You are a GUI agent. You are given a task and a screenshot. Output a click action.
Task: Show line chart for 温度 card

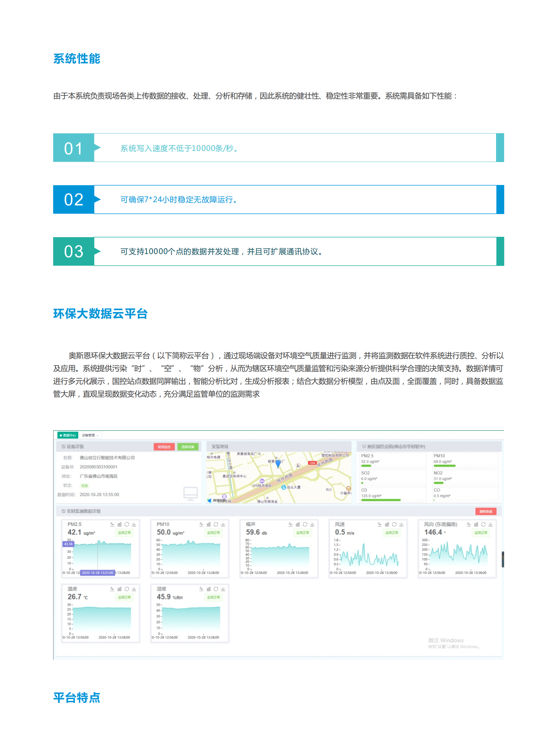coord(112,588)
